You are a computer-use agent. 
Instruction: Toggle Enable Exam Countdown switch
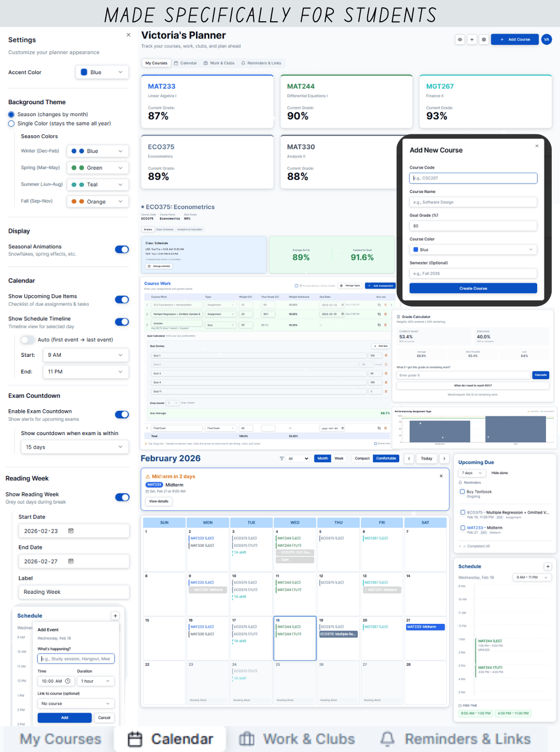click(122, 414)
